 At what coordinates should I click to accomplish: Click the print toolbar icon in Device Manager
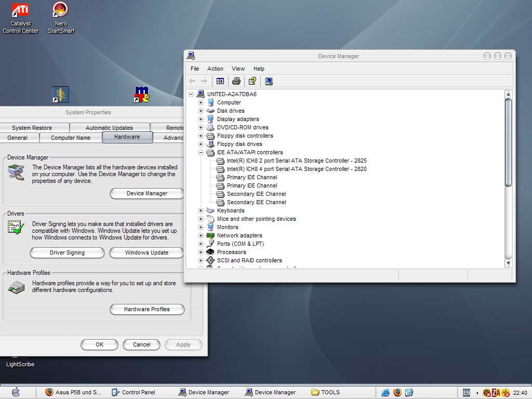(236, 81)
